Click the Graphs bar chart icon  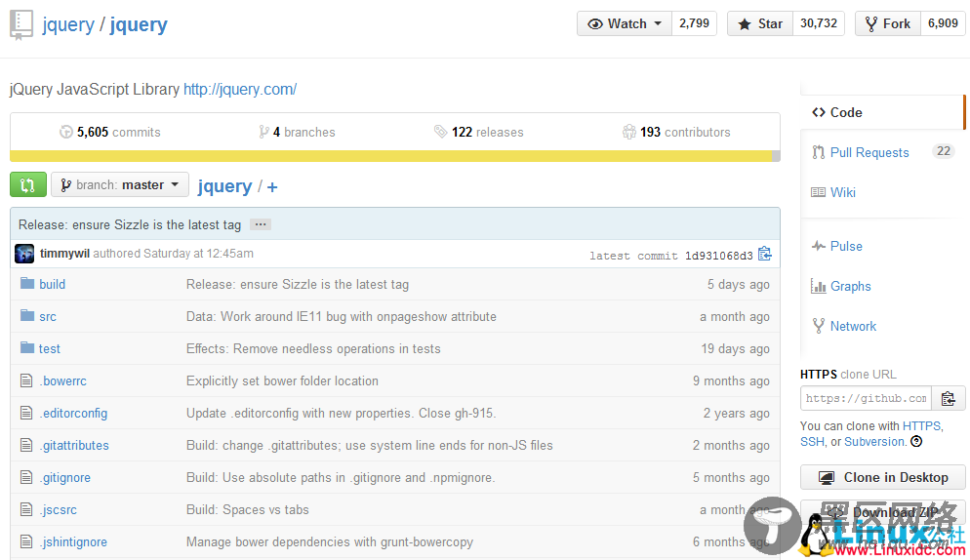[x=819, y=286]
